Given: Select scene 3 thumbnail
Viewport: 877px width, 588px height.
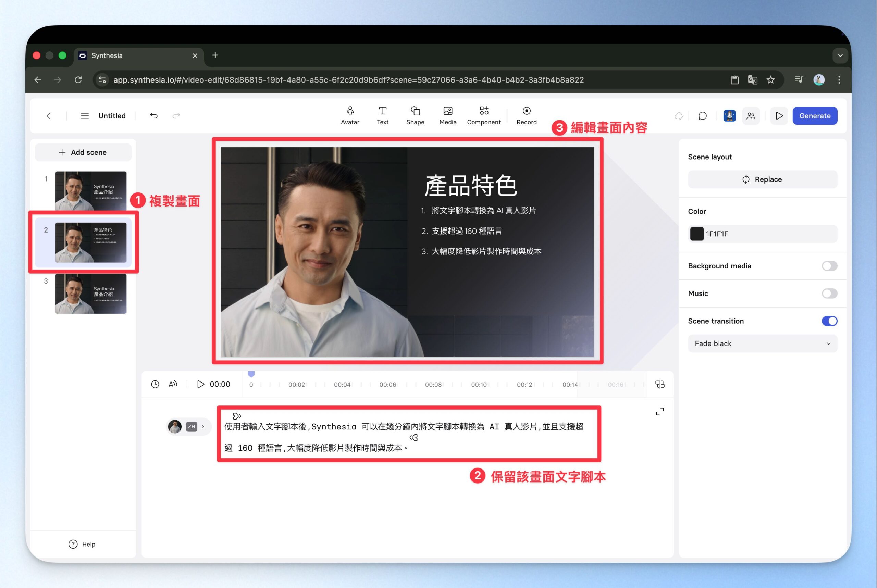Looking at the screenshot, I should pos(91,293).
